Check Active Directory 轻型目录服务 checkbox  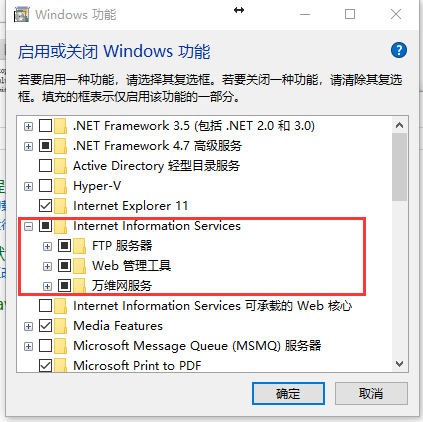coord(45,166)
